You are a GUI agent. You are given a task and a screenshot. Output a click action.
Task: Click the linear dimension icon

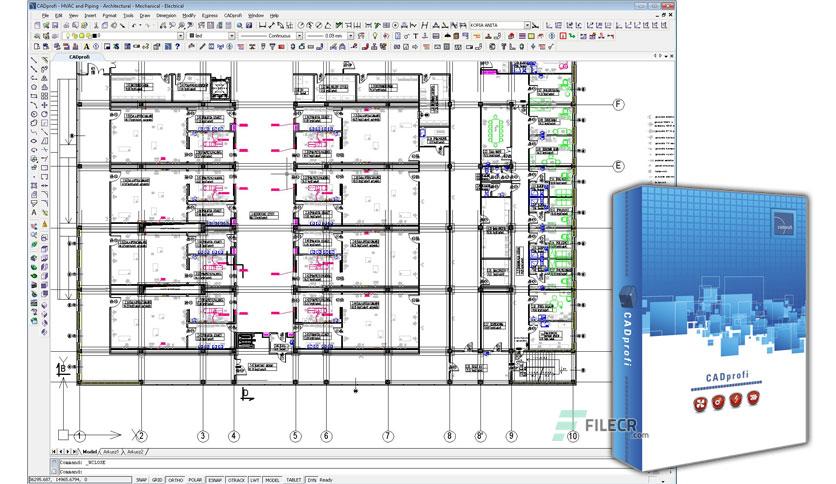click(x=262, y=25)
